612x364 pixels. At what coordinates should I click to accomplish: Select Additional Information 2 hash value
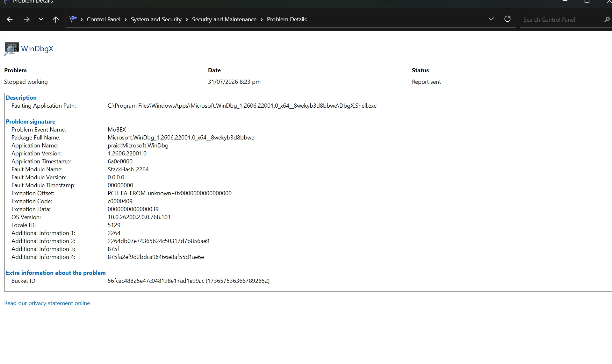pos(158,241)
